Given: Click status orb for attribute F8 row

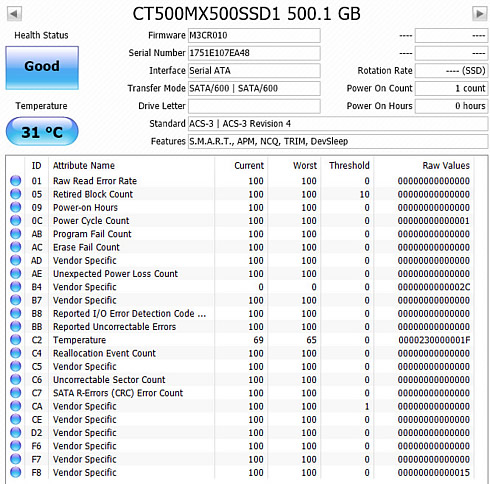Looking at the screenshot, I should (x=15, y=472).
